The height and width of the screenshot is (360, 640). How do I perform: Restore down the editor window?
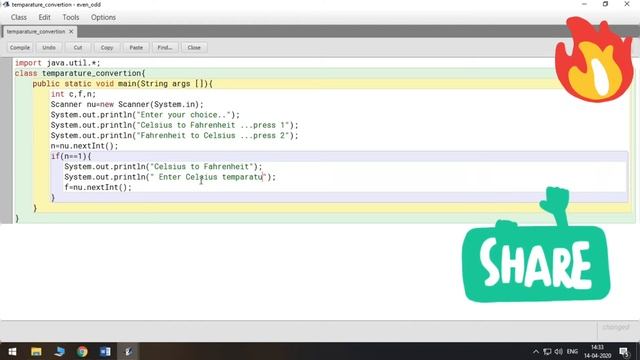click(605, 4)
